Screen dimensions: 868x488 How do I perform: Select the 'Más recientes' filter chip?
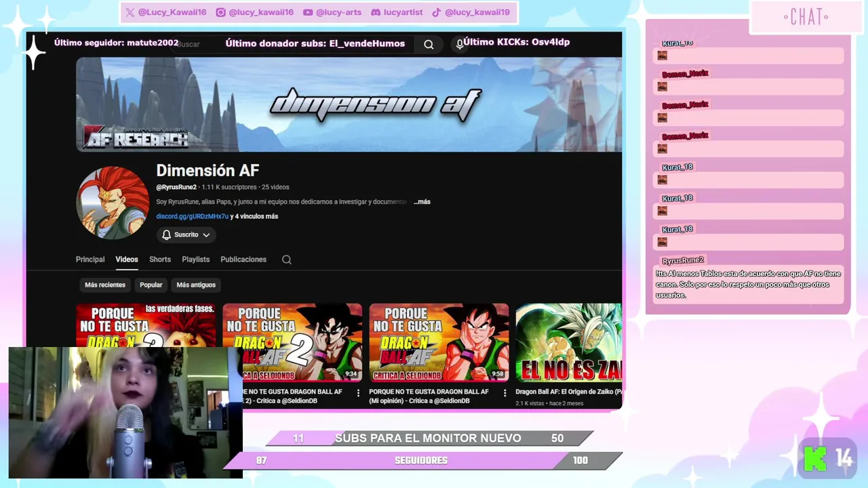105,285
